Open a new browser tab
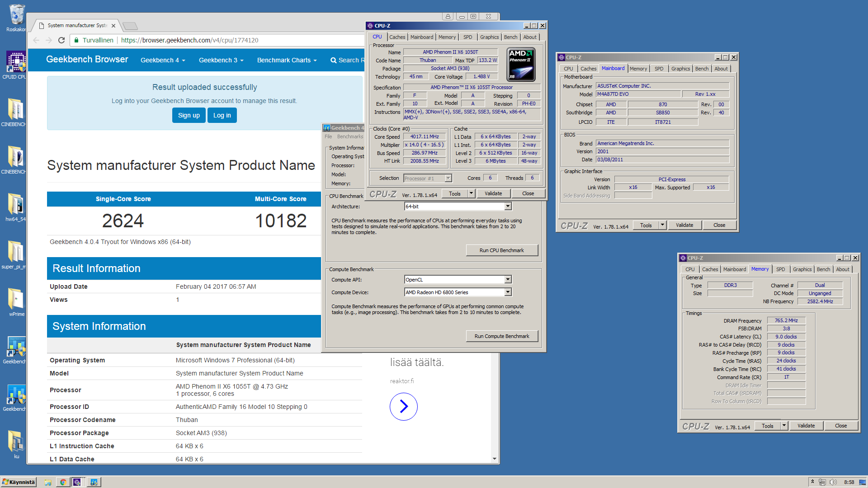Screen dimensions: 868x488 point(130,26)
